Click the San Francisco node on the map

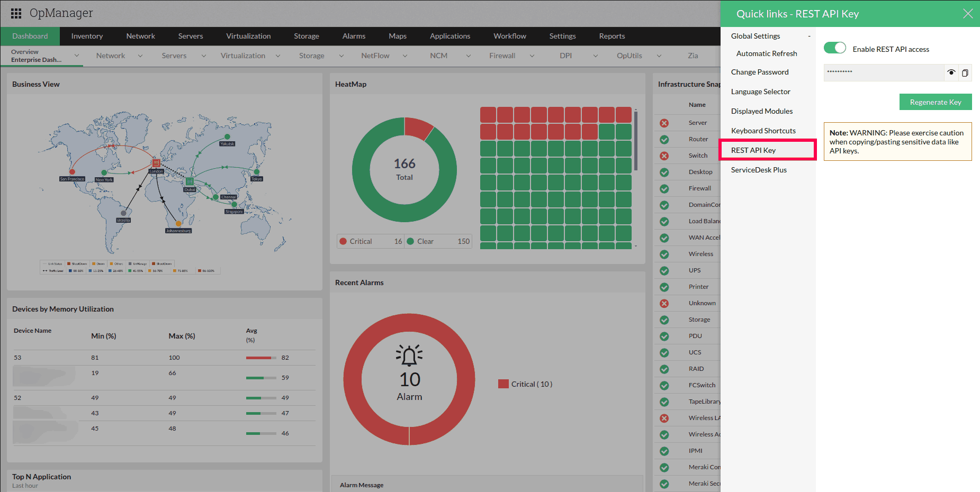(x=72, y=172)
